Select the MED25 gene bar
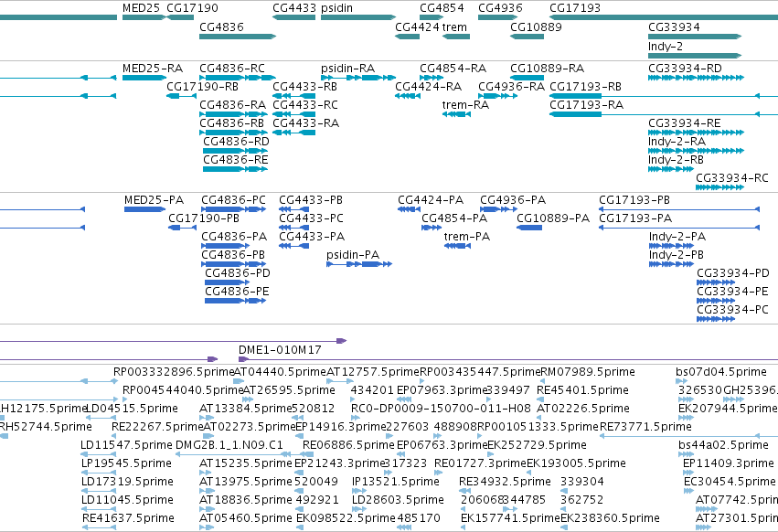This screenshot has height=532, width=778. pyautogui.click(x=144, y=17)
